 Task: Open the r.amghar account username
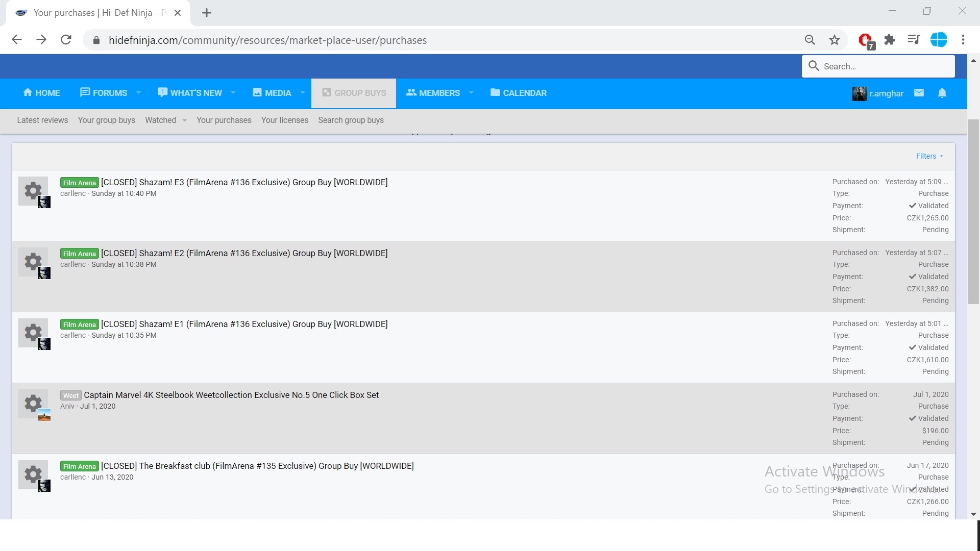pos(887,93)
